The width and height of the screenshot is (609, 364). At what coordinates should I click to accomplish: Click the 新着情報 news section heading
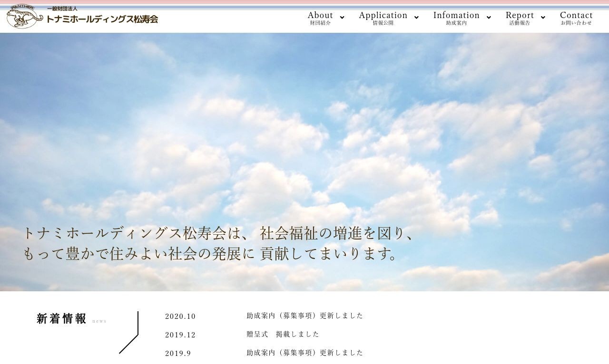coord(61,319)
